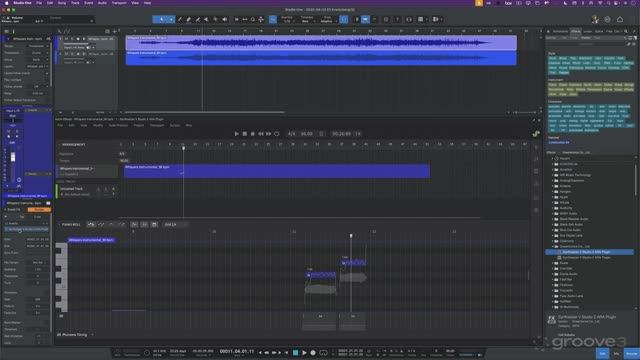Open the macOS Apple menu
The image size is (640, 360).
(x=7, y=3)
